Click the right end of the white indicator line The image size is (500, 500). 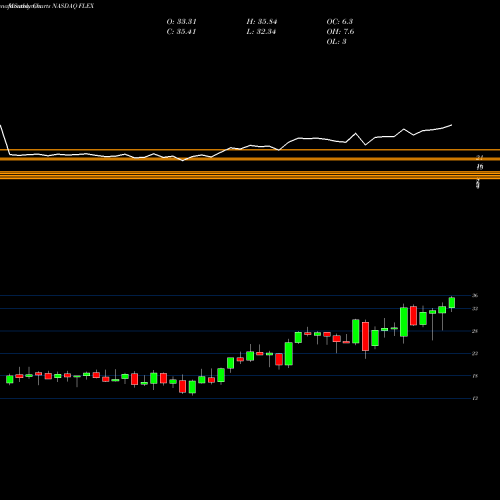point(451,125)
